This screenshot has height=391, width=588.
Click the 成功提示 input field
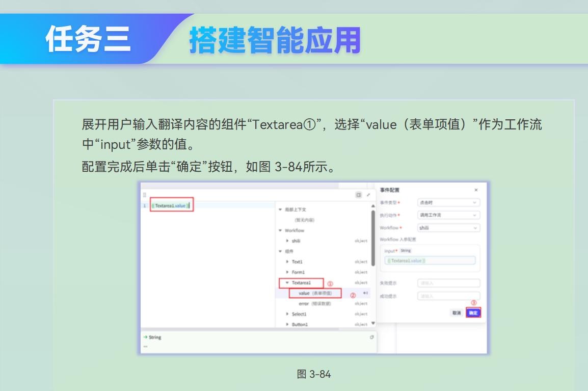pyautogui.click(x=448, y=296)
